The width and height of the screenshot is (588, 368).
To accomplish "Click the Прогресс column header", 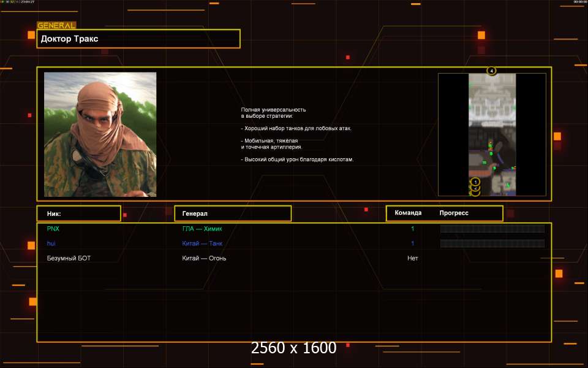I will click(x=454, y=213).
